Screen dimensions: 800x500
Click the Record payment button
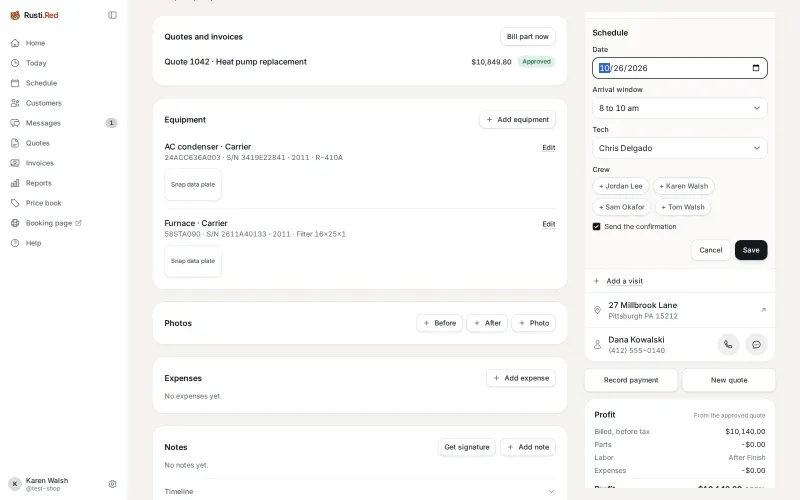coord(631,380)
